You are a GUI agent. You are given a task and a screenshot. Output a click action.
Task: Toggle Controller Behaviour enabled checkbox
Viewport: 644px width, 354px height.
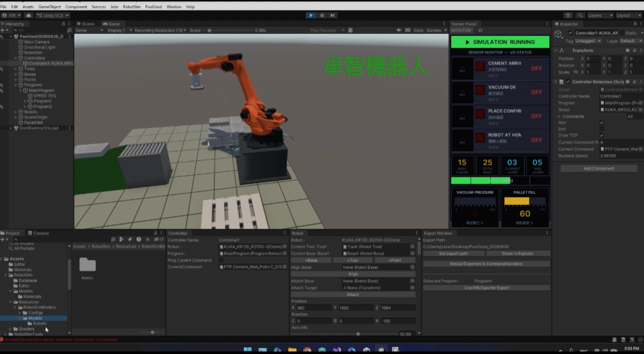[x=568, y=82]
